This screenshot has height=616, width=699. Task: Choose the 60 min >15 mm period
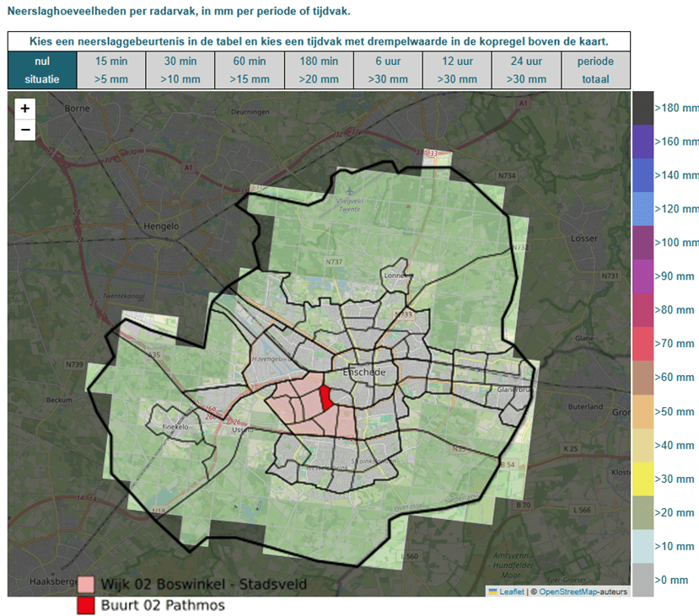250,70
